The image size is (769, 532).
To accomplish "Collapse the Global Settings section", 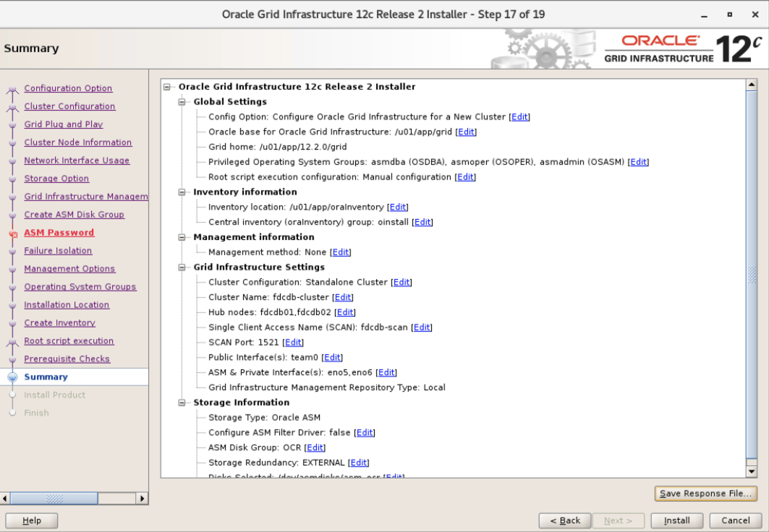I will 182,102.
